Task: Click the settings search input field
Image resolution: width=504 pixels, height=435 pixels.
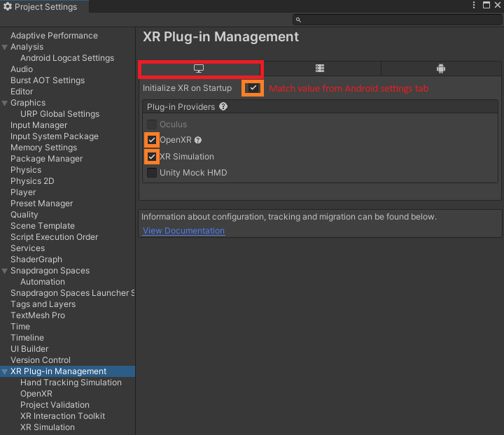Action: [398, 20]
